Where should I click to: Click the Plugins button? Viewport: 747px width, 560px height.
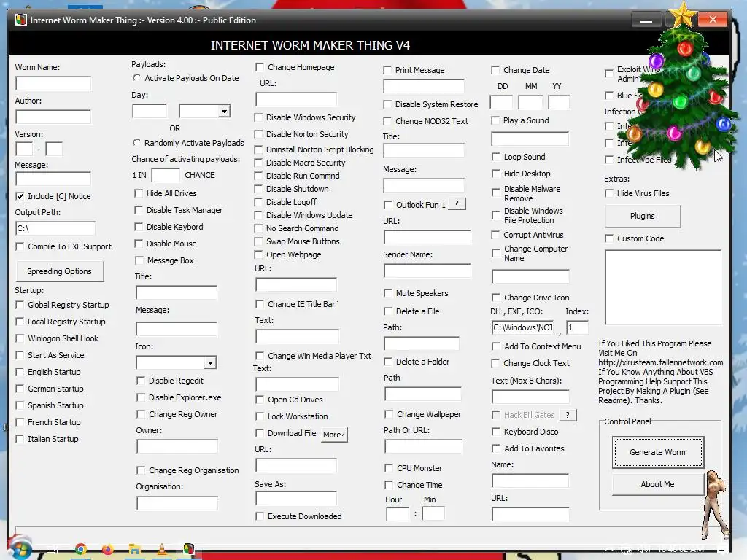click(643, 216)
